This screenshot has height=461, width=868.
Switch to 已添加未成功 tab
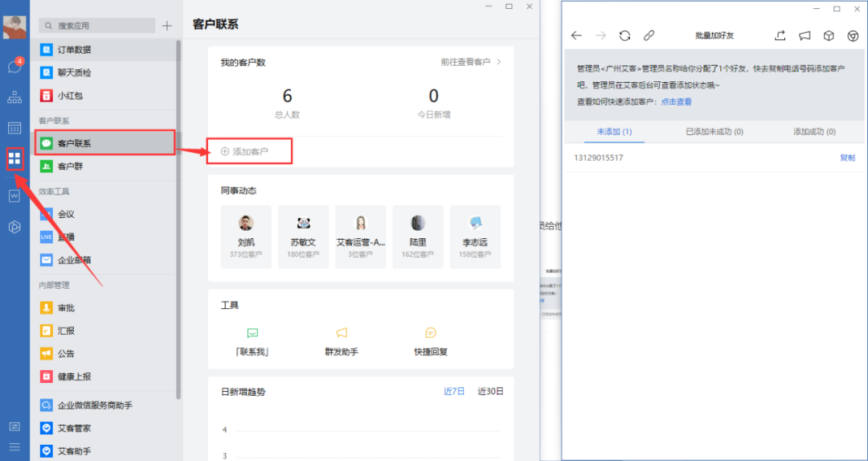click(714, 131)
